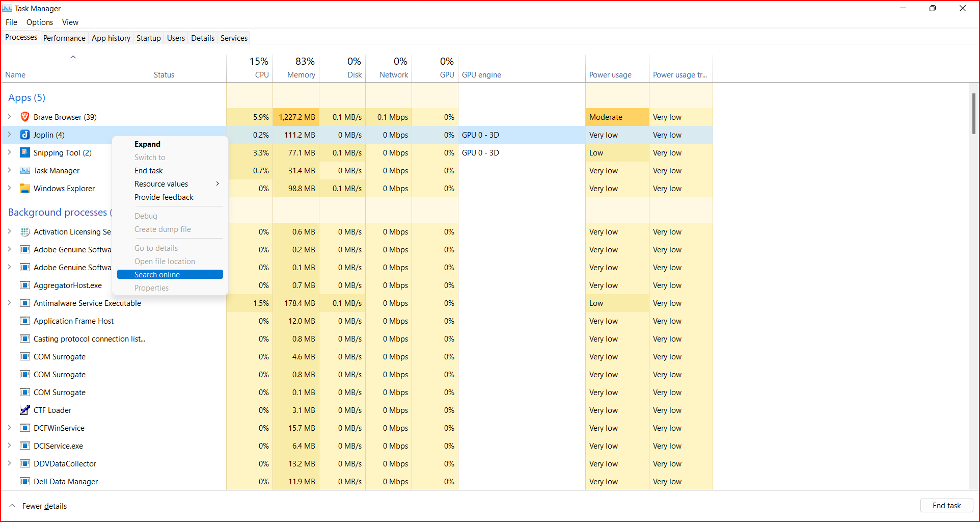Switch to the Startup tab
Image resolution: width=980 pixels, height=522 pixels.
[x=148, y=38]
